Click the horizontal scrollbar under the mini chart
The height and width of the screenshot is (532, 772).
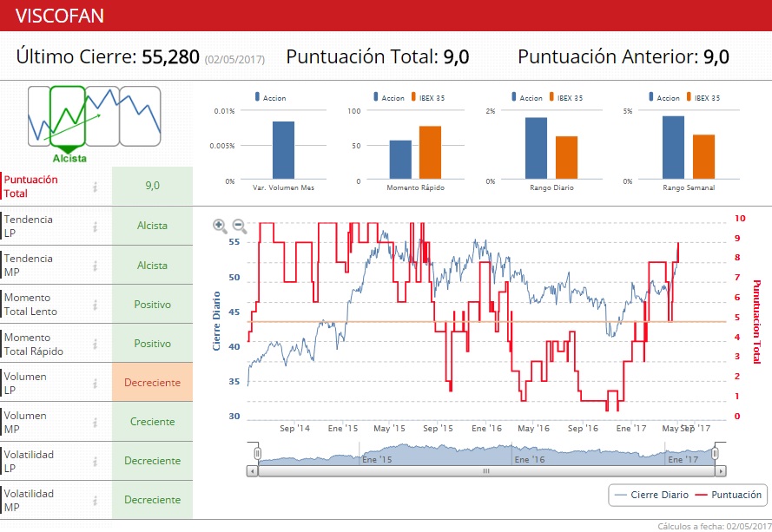tap(485, 472)
